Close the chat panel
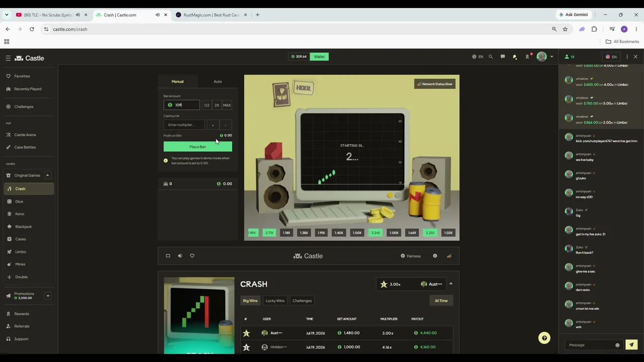 (x=635, y=57)
